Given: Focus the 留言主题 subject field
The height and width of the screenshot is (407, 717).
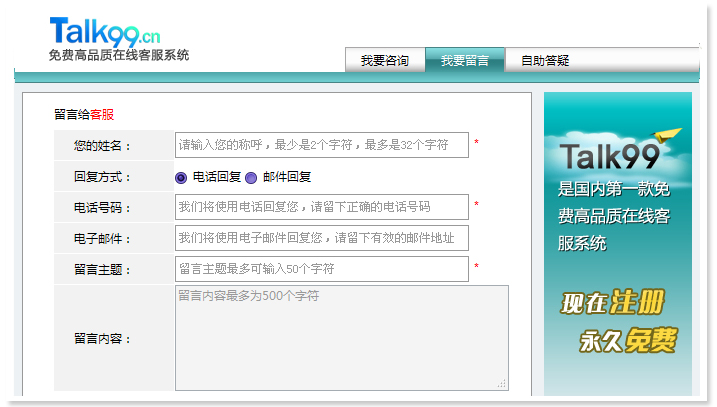Looking at the screenshot, I should point(322,269).
